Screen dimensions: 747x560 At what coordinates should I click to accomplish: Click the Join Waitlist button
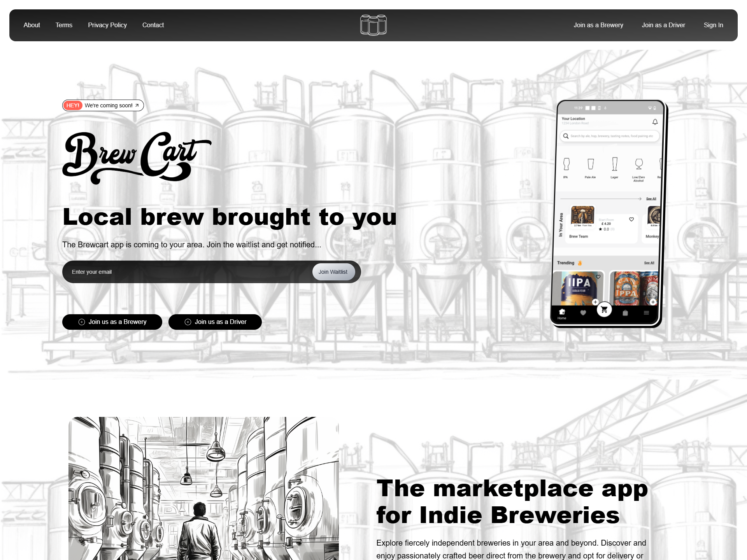click(333, 272)
